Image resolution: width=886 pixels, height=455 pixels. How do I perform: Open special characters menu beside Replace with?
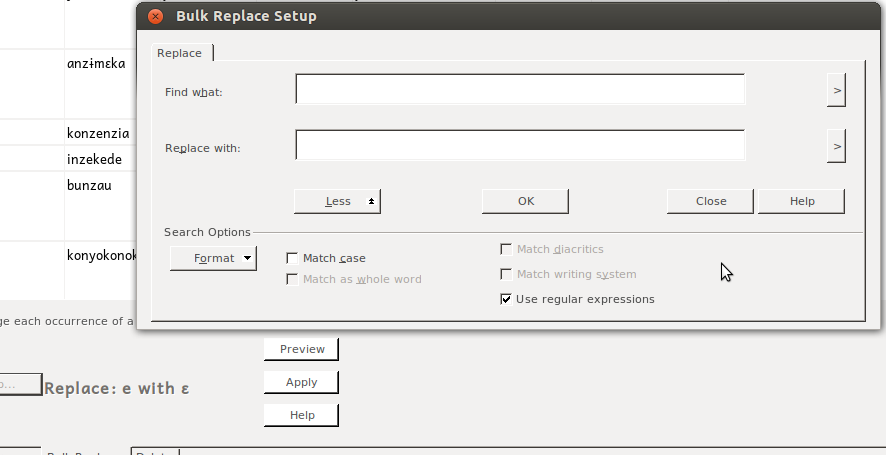pyautogui.click(x=836, y=146)
